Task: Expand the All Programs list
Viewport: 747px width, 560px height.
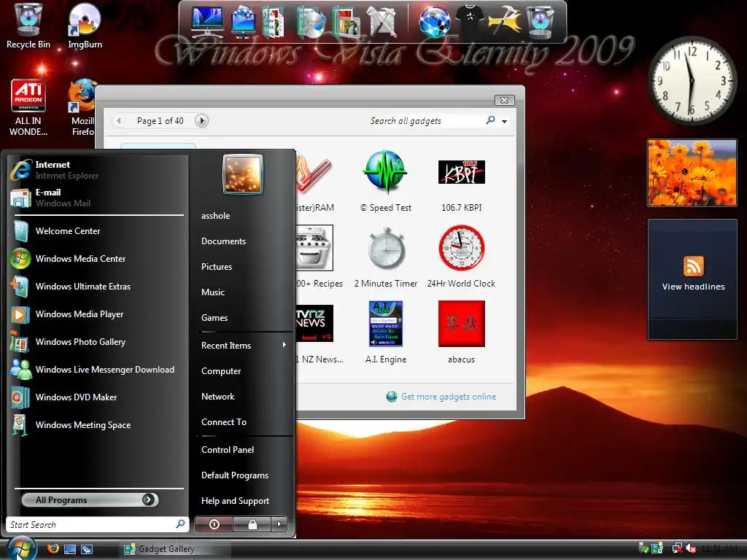Action: tap(90, 499)
